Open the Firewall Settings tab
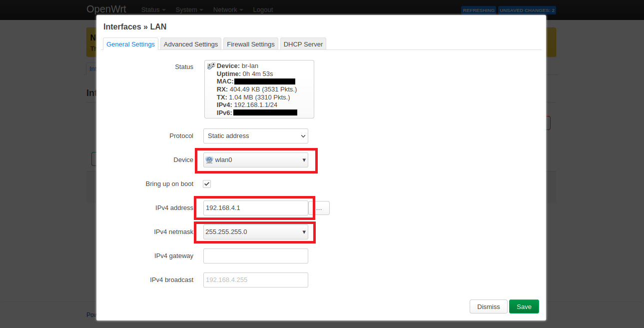 pyautogui.click(x=251, y=44)
